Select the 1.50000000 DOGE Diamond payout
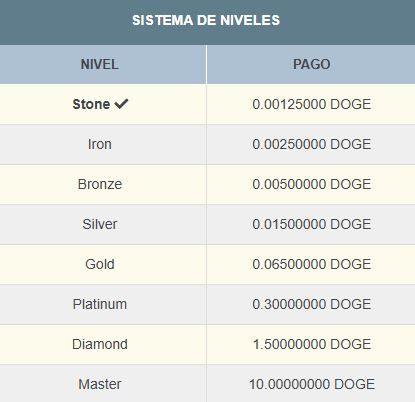 [312, 344]
